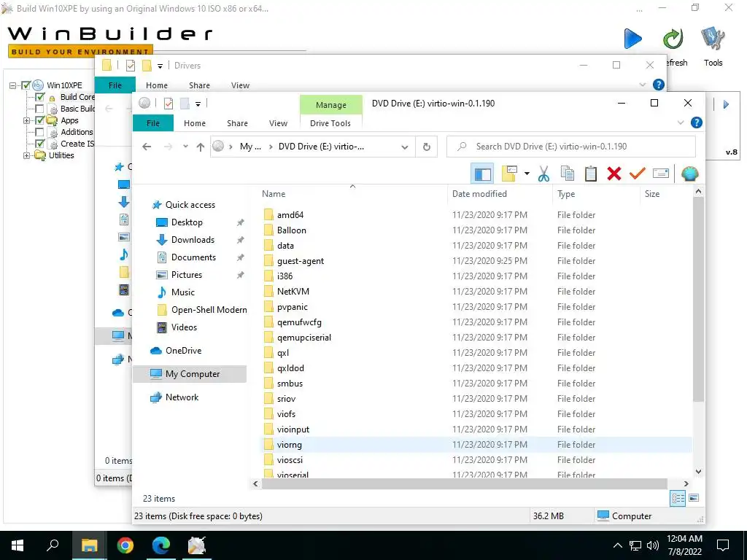Click the Paste clipboard icon
Screen dimensions: 747x560
(590, 174)
